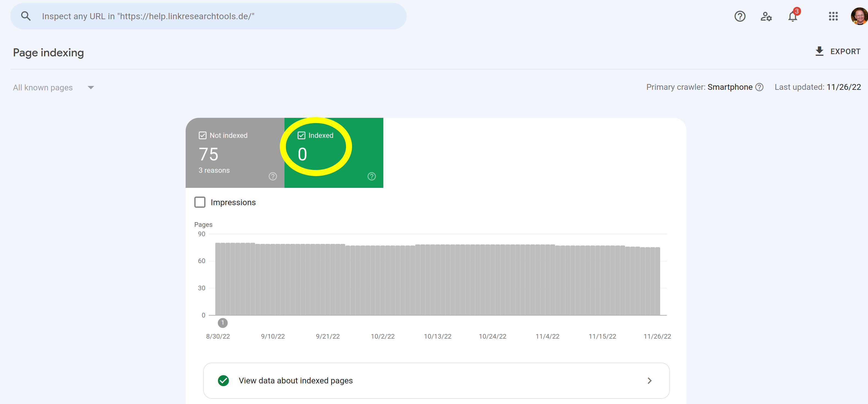Image resolution: width=868 pixels, height=404 pixels.
Task: Click the chevron on indexed pages row
Action: [649, 381]
